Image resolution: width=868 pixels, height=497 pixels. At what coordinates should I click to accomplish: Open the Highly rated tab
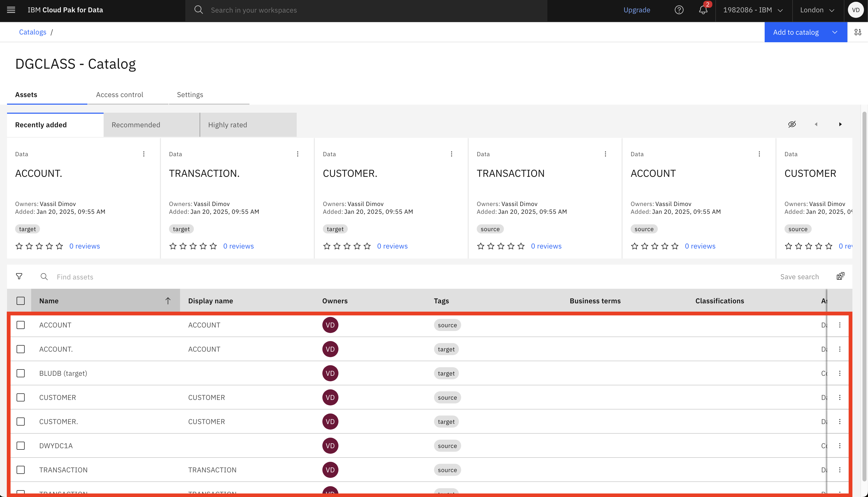point(228,125)
